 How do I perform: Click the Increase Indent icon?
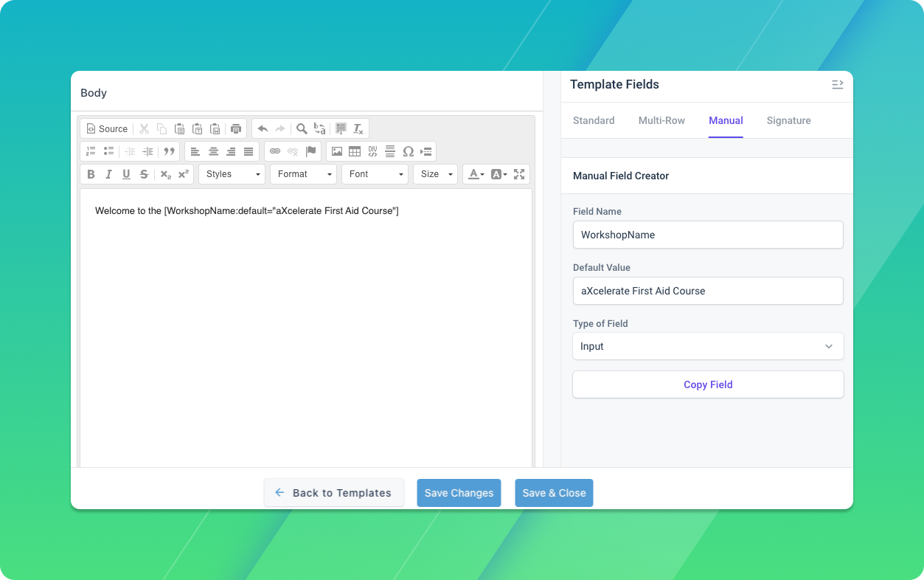coord(147,151)
